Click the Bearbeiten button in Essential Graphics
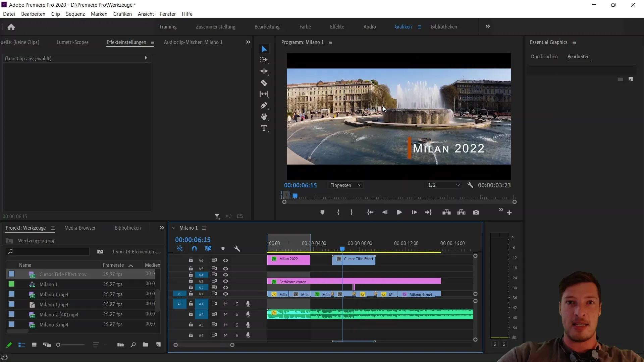This screenshot has height=362, width=644. point(578,57)
